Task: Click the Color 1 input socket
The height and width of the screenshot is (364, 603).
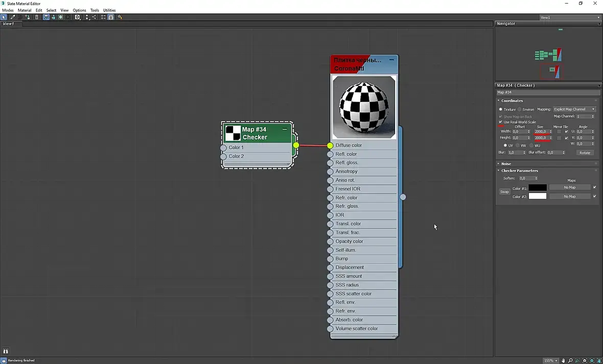Action: (x=223, y=148)
